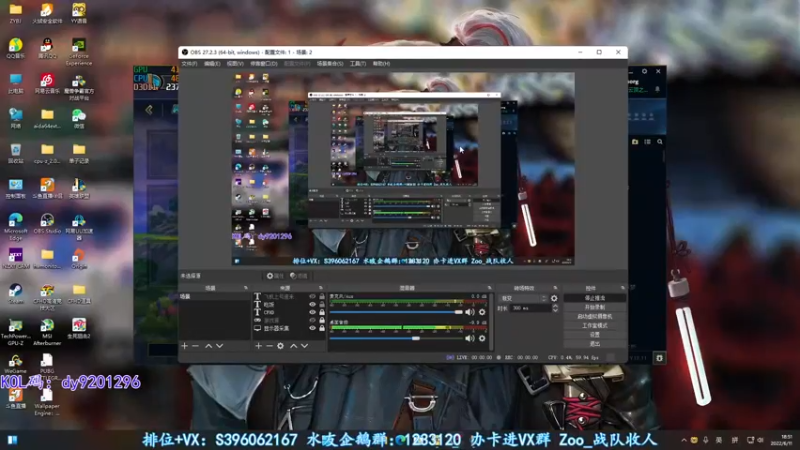This screenshot has height=450, width=800.
Task: Click the Settings (设置) button in Controls
Action: point(594,335)
